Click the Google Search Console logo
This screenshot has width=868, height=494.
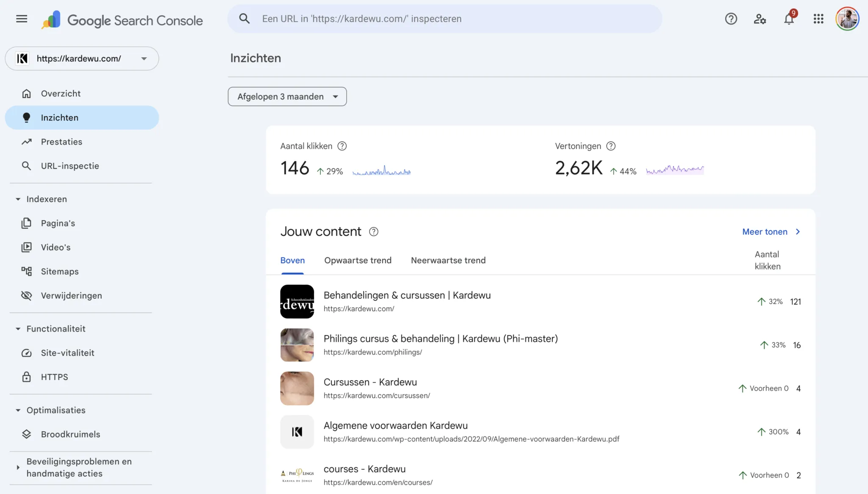[122, 20]
